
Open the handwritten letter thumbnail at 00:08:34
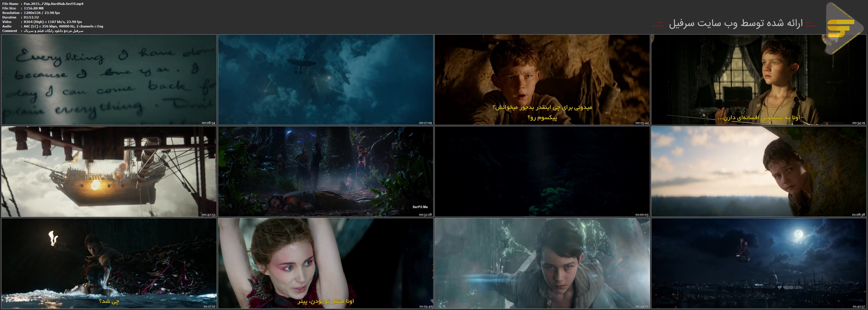[x=109, y=80]
